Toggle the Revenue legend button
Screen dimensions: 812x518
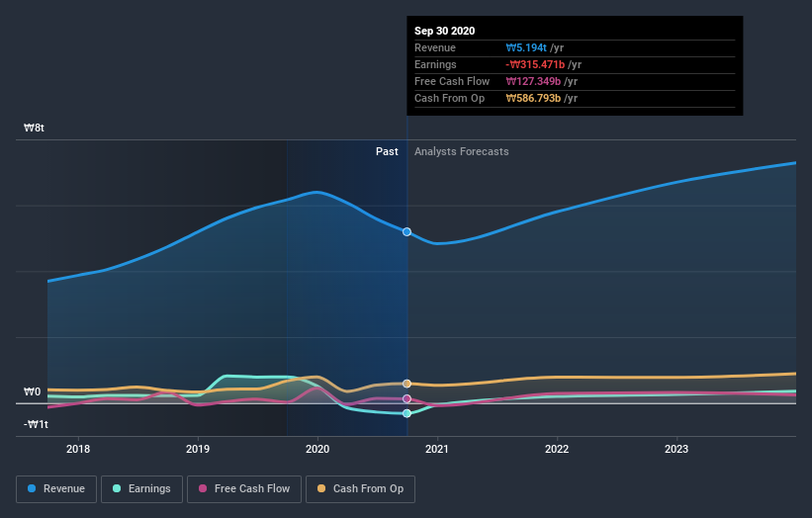click(56, 489)
